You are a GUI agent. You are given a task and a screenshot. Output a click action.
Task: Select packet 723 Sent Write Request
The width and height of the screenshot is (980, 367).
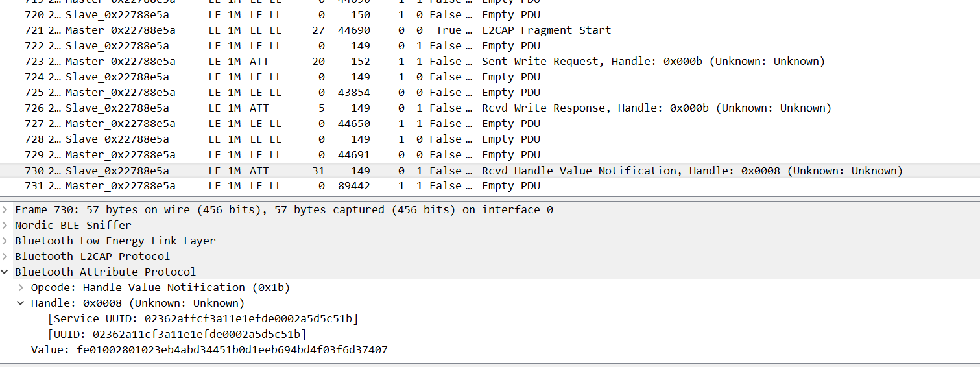click(652, 62)
